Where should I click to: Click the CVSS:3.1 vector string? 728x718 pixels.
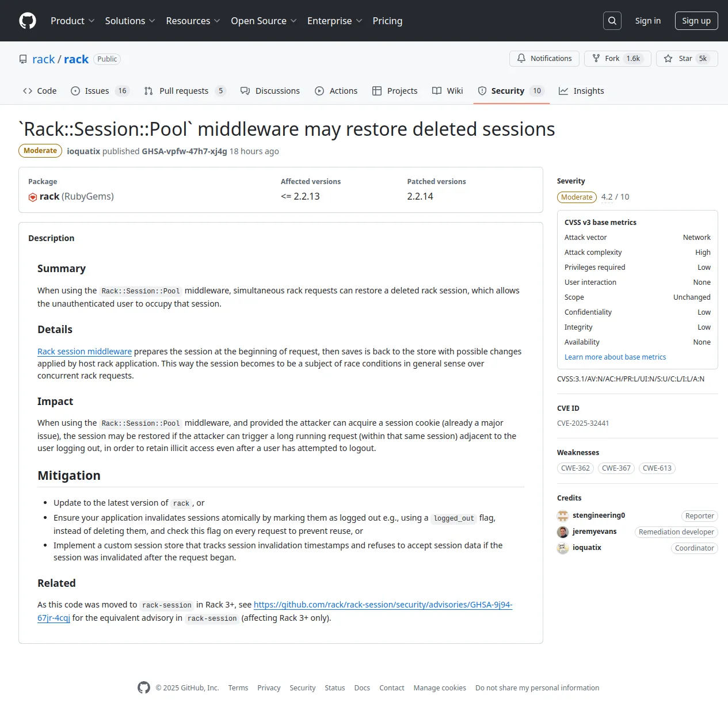pos(631,379)
